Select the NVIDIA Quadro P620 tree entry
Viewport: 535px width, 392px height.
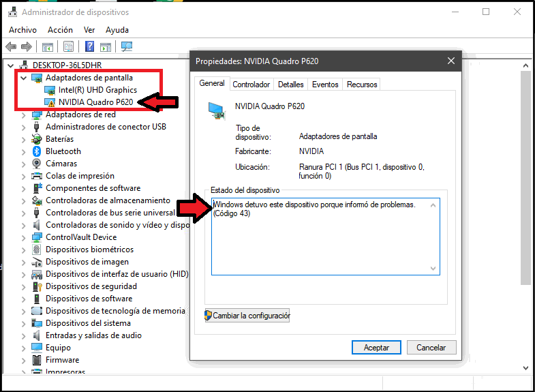click(x=95, y=102)
